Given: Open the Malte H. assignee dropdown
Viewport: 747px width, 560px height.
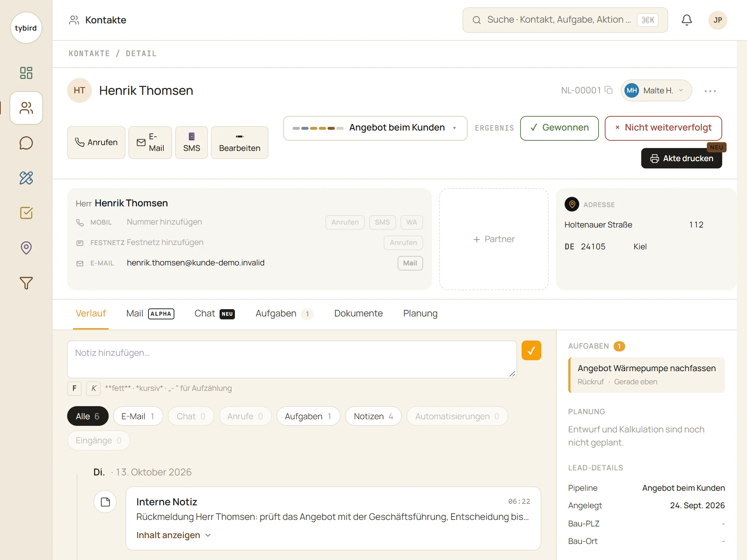Looking at the screenshot, I should coord(656,90).
